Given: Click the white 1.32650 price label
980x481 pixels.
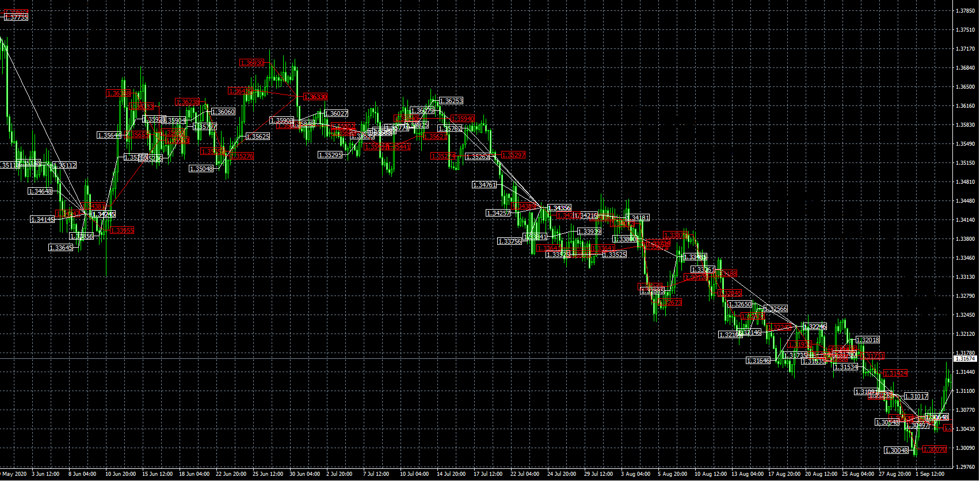Looking at the screenshot, I should pos(740,304).
